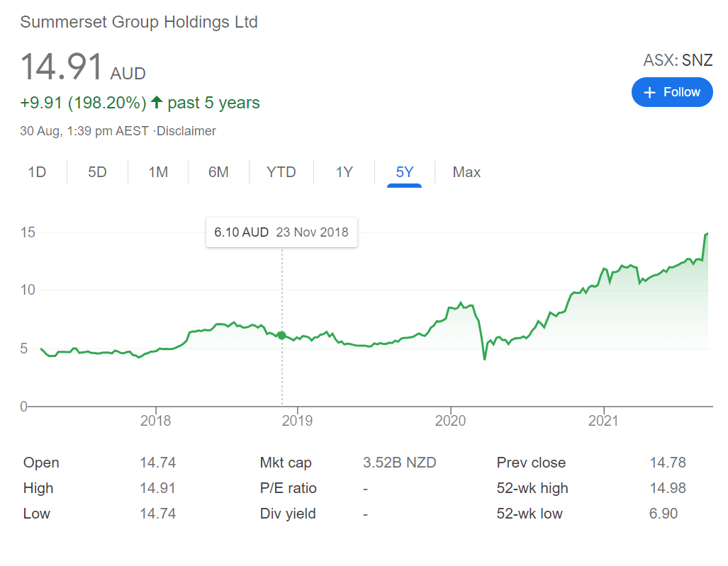The height and width of the screenshot is (566, 728).
Task: Switch to the 1D time range tab
Action: tap(37, 172)
